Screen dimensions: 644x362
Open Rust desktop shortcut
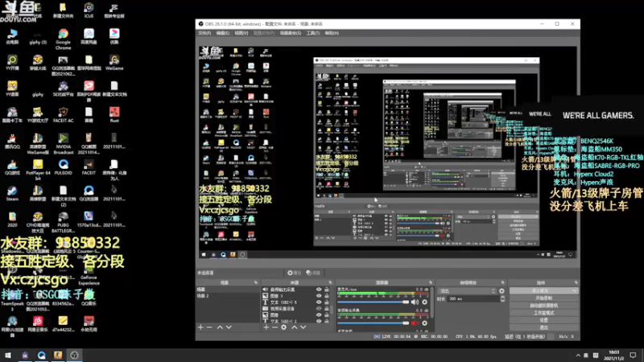click(114, 114)
